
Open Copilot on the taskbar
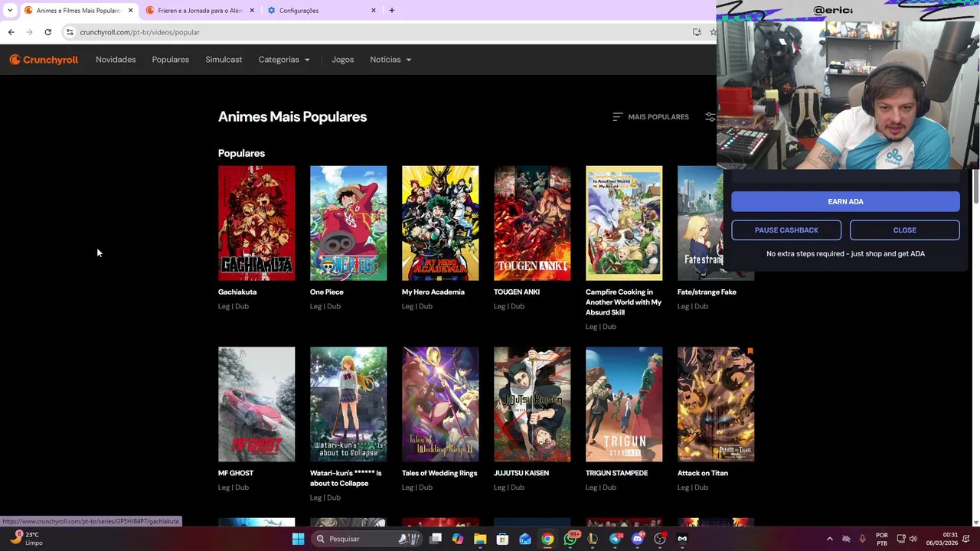[458, 539]
